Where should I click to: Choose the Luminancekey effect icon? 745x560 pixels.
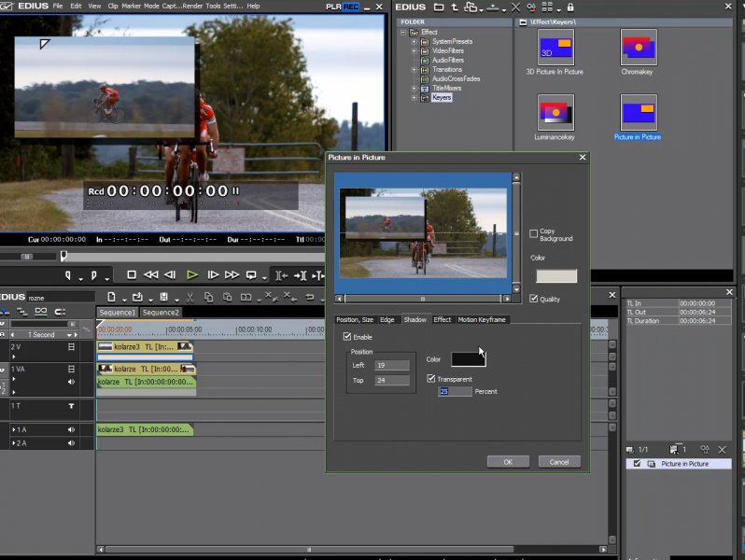pos(555,112)
